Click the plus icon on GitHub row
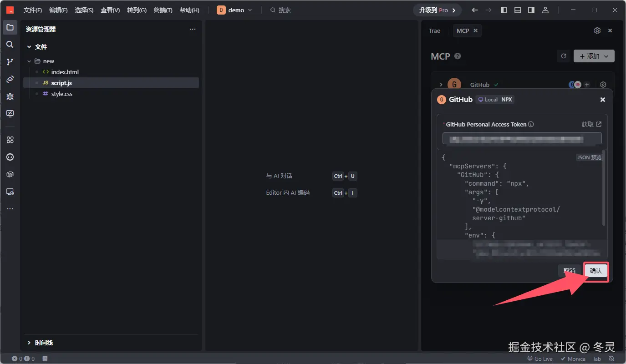626x364 pixels. point(587,85)
